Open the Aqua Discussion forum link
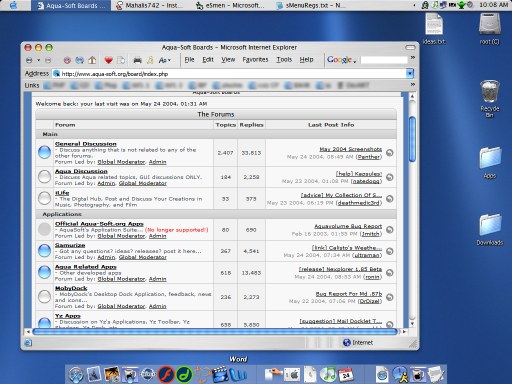512x384 pixels. [x=81, y=171]
